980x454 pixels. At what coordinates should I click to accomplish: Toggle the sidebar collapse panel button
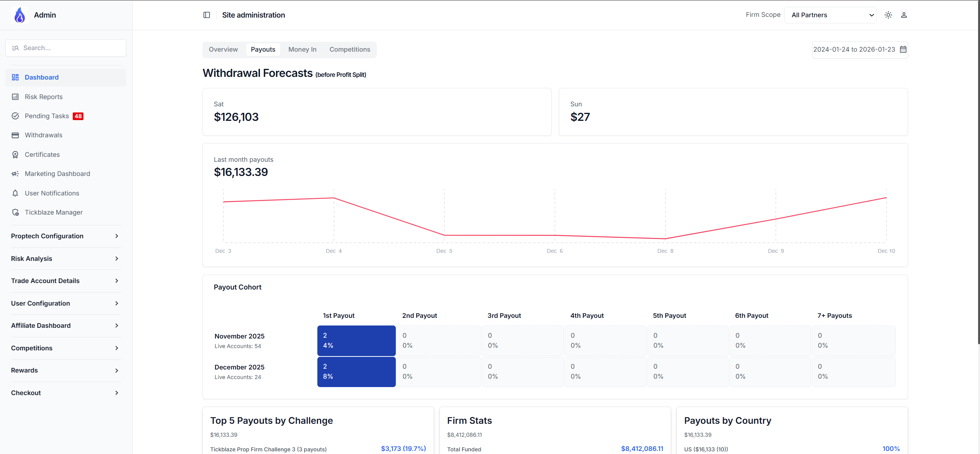(207, 15)
